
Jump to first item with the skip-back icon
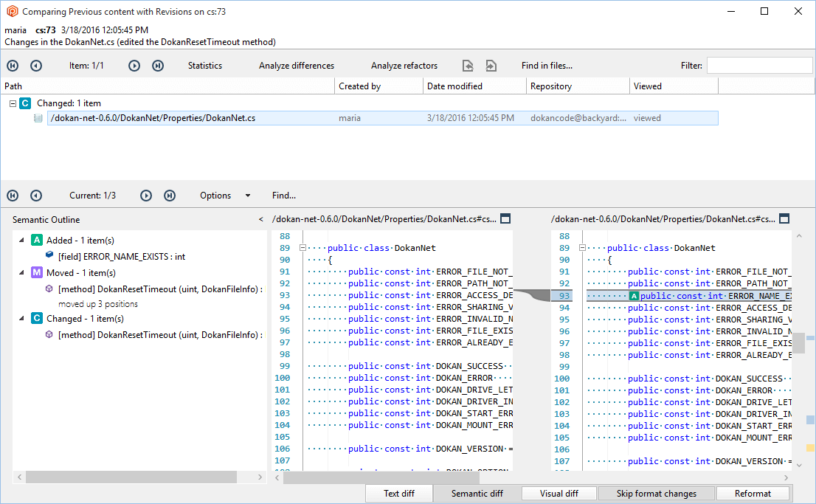tap(13, 65)
